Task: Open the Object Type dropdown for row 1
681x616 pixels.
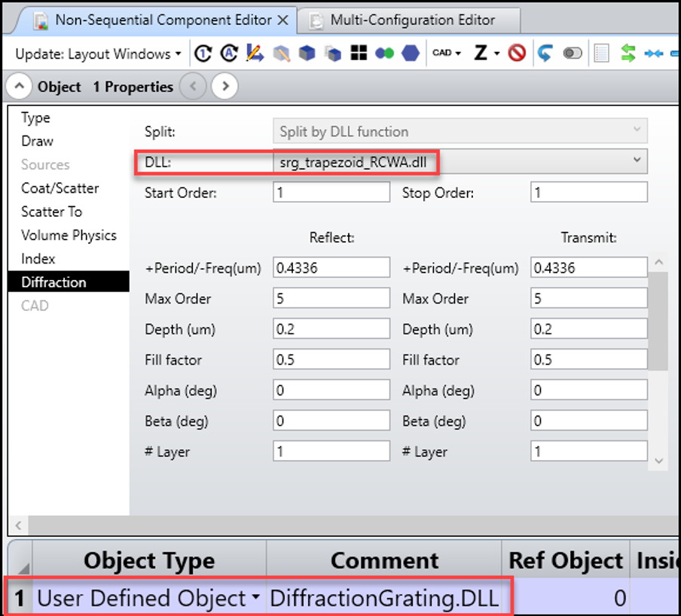Action: pos(256,598)
